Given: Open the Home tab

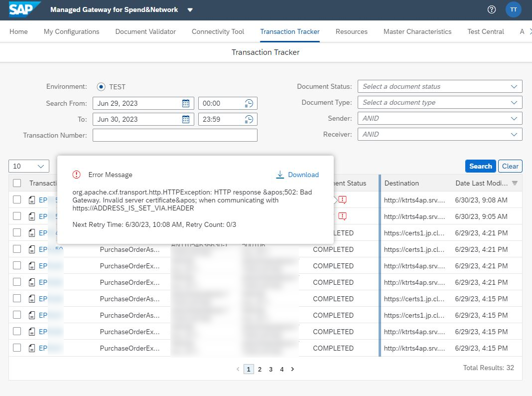Looking at the screenshot, I should tap(18, 31).
